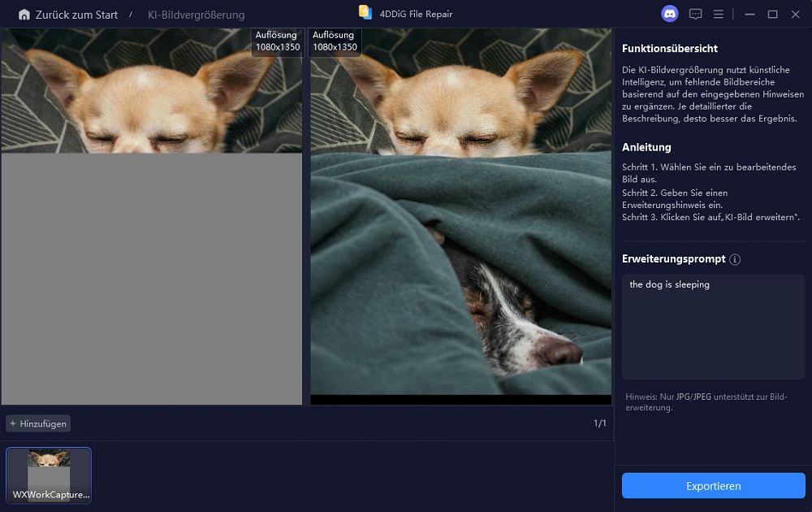Select the KI-Bildvergrößerung breadcrumb
This screenshot has width=812, height=512.
click(x=196, y=15)
